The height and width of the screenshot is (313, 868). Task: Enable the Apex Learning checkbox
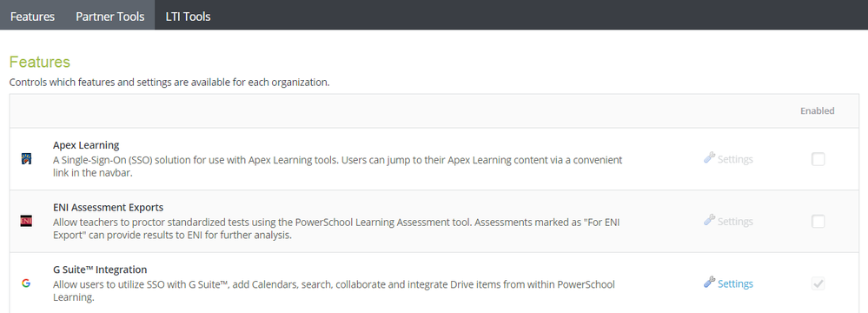pyautogui.click(x=818, y=160)
